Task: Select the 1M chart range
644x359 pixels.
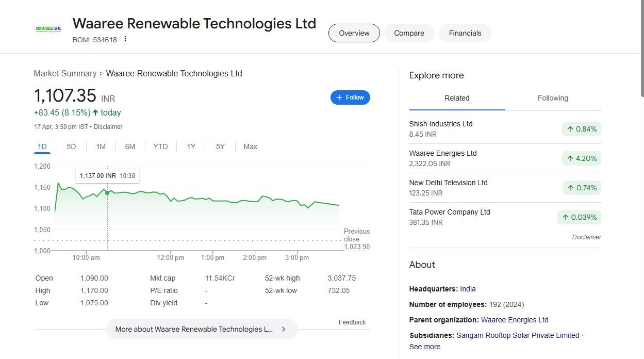Action: (101, 146)
